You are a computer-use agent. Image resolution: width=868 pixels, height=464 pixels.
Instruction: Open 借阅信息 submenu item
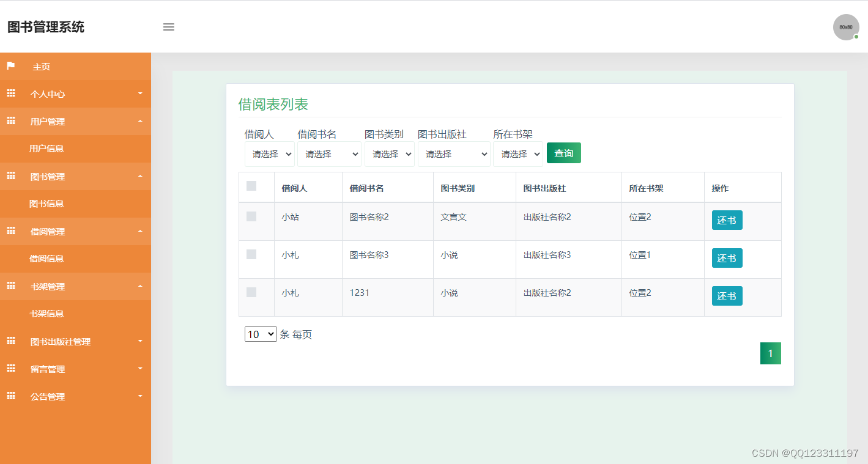click(x=46, y=259)
